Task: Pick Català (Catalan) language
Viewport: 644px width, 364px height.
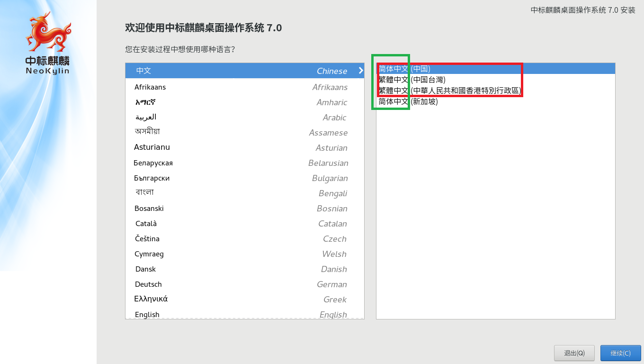Action: (x=245, y=224)
